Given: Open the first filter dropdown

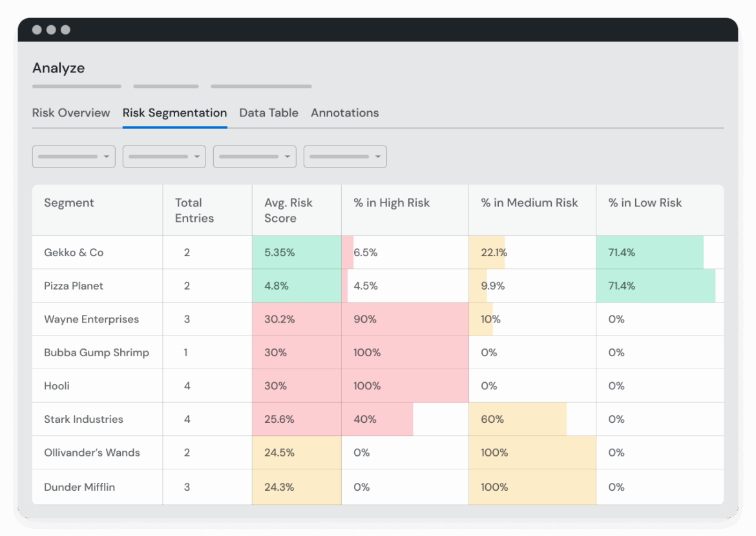Looking at the screenshot, I should pos(74,157).
